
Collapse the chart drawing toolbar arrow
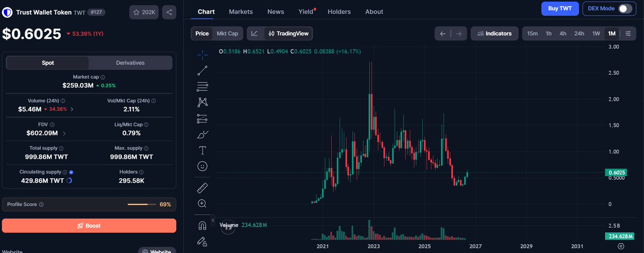click(x=213, y=221)
